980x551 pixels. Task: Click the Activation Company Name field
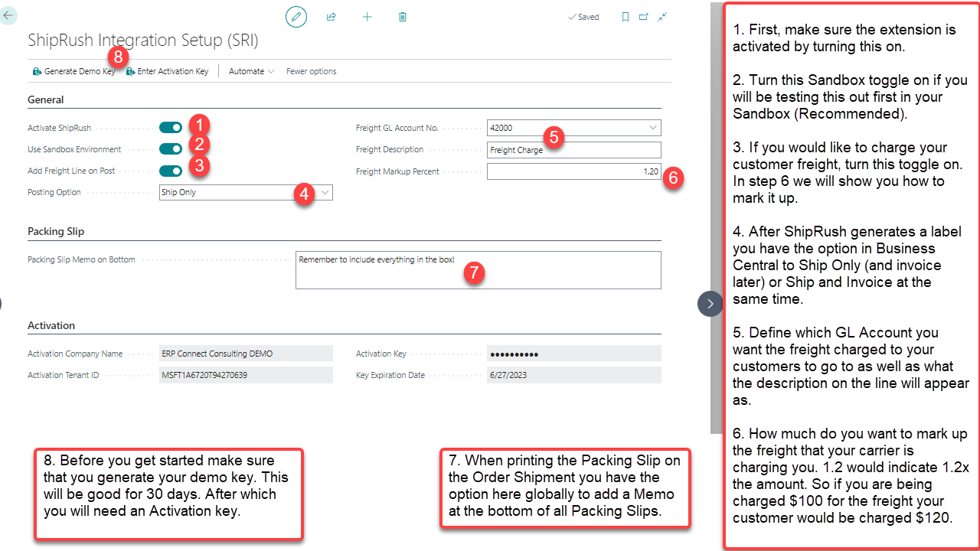(x=246, y=354)
